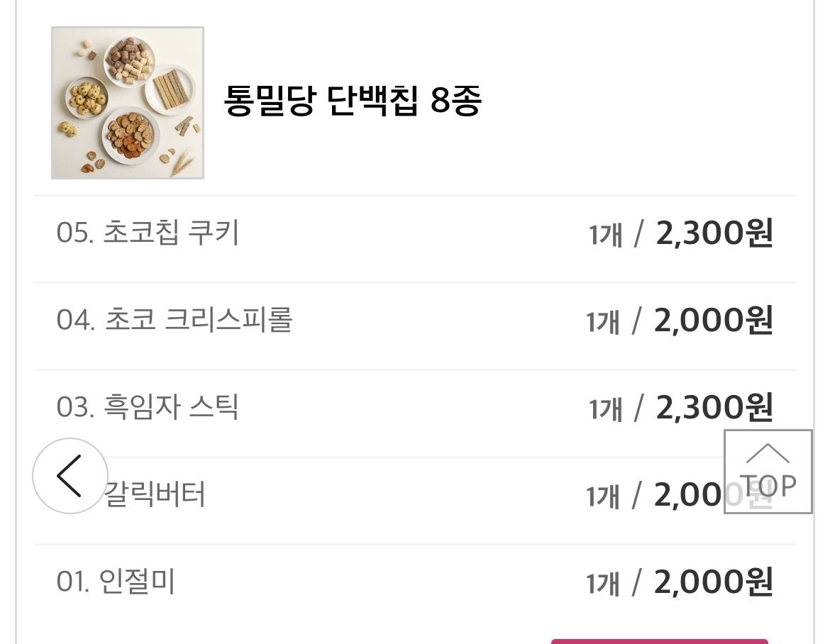Tap the 1개 quantity of 초코 크리스피롤
The height and width of the screenshot is (644, 830).
[x=604, y=322]
